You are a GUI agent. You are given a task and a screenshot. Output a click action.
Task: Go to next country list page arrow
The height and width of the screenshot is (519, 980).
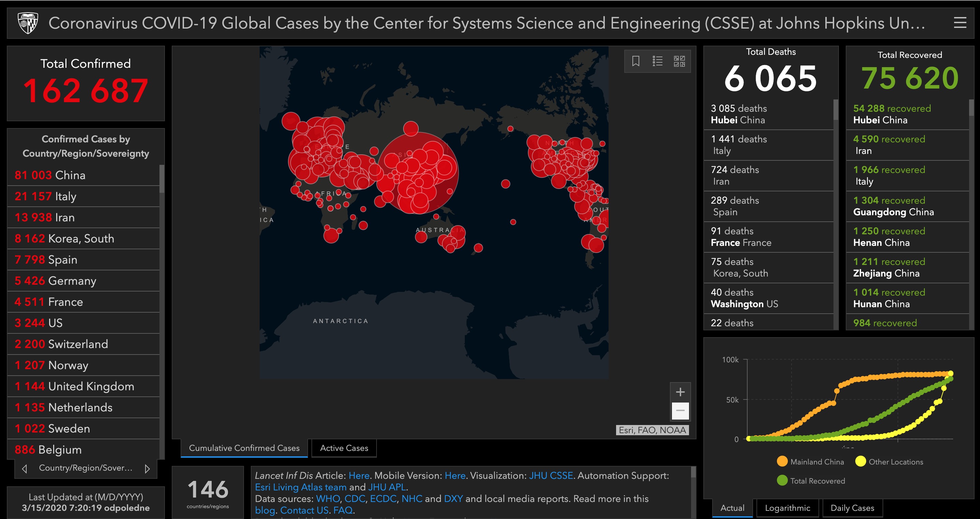click(x=147, y=469)
